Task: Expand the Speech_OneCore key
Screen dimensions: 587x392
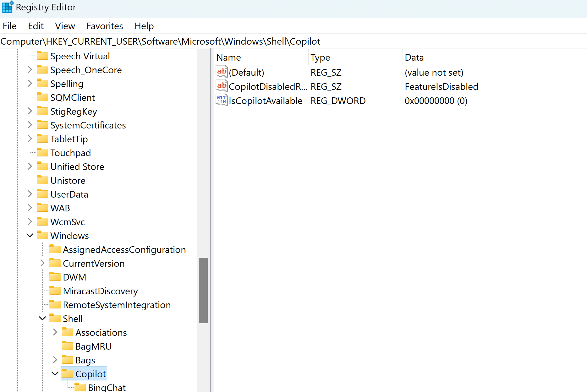Action: point(30,69)
